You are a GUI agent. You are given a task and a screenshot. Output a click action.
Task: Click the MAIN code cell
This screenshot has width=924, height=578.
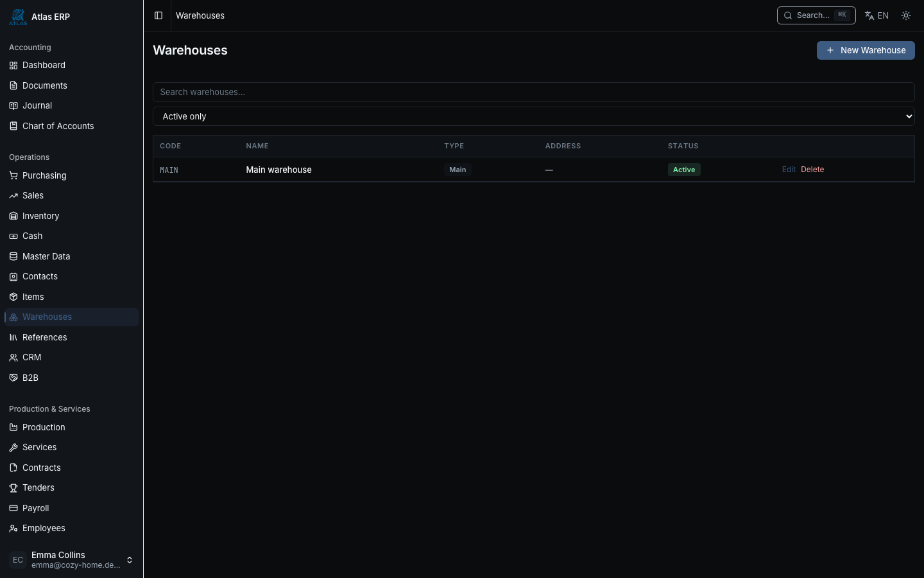pos(169,170)
